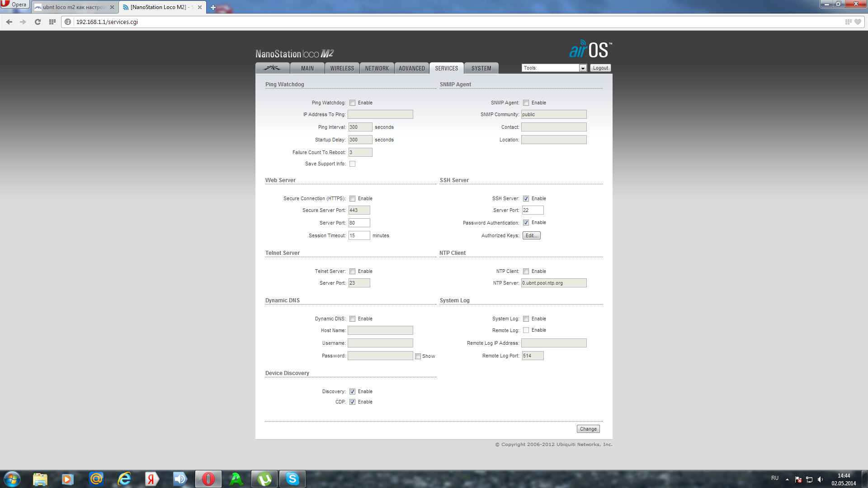Screen dimensions: 868x488
Task: Click the network tray icon
Action: [809, 479]
